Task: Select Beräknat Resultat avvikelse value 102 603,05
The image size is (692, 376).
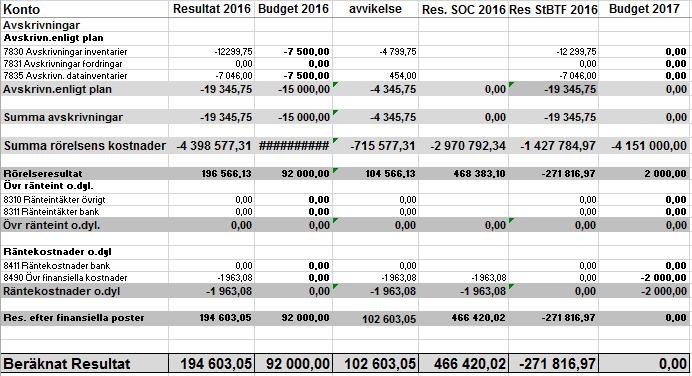Action: [380, 364]
